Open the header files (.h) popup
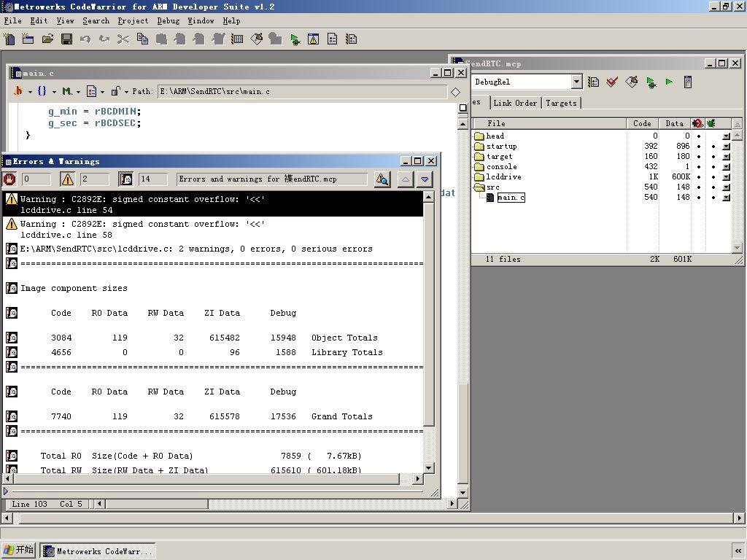Viewport: 747px width, 560px height. coord(22,91)
